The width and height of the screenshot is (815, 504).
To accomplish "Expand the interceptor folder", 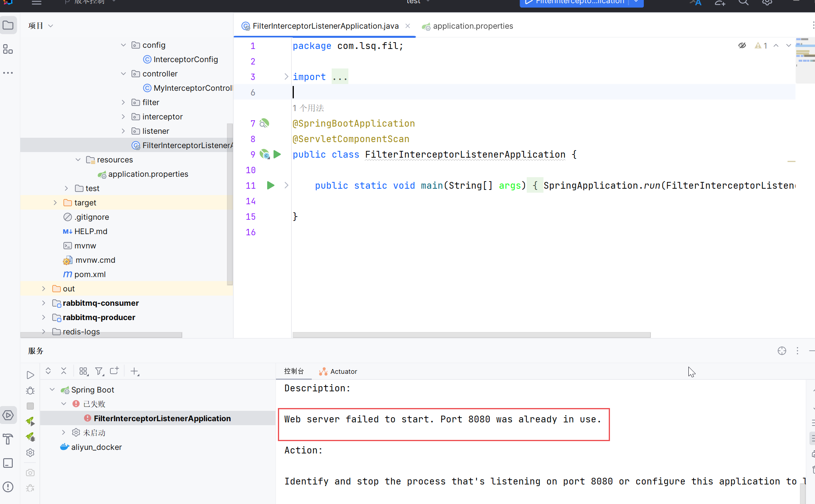I will (x=123, y=117).
